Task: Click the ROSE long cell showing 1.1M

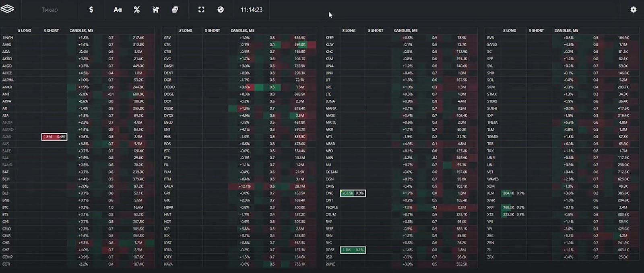Action: point(353,250)
